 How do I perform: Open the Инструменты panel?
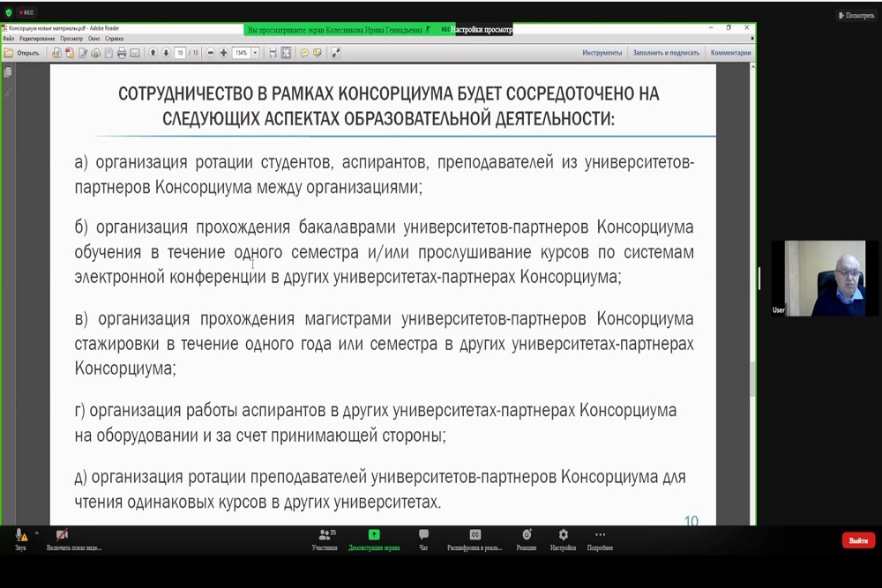[602, 53]
